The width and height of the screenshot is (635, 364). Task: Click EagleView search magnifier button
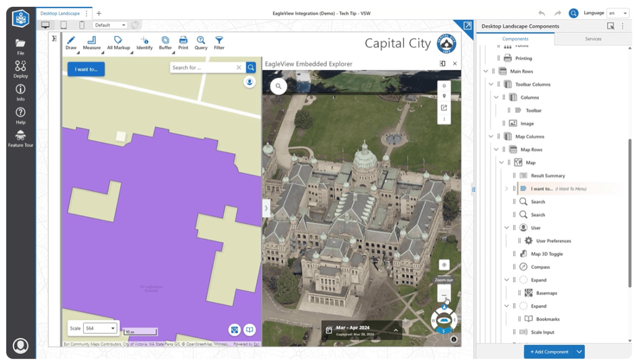278,86
